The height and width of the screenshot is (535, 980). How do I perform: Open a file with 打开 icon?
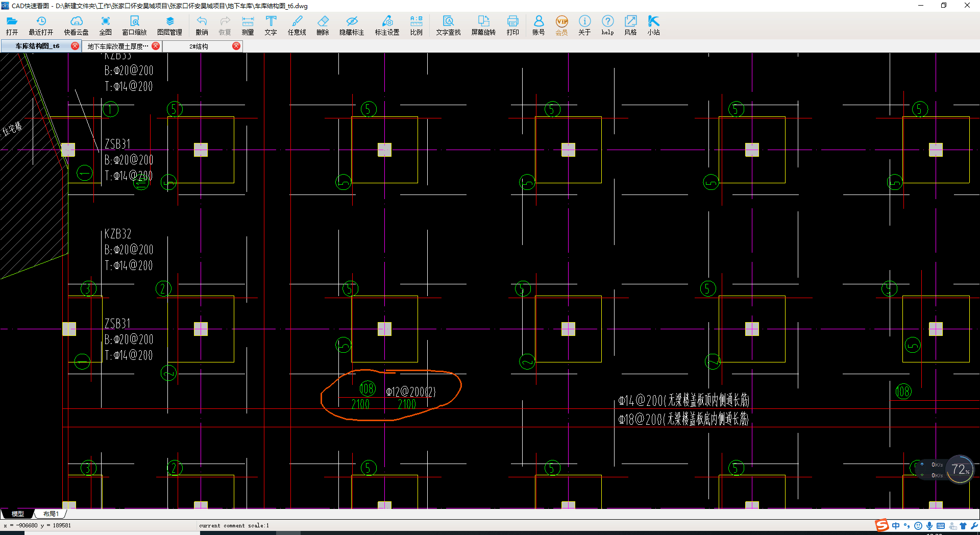click(x=12, y=26)
